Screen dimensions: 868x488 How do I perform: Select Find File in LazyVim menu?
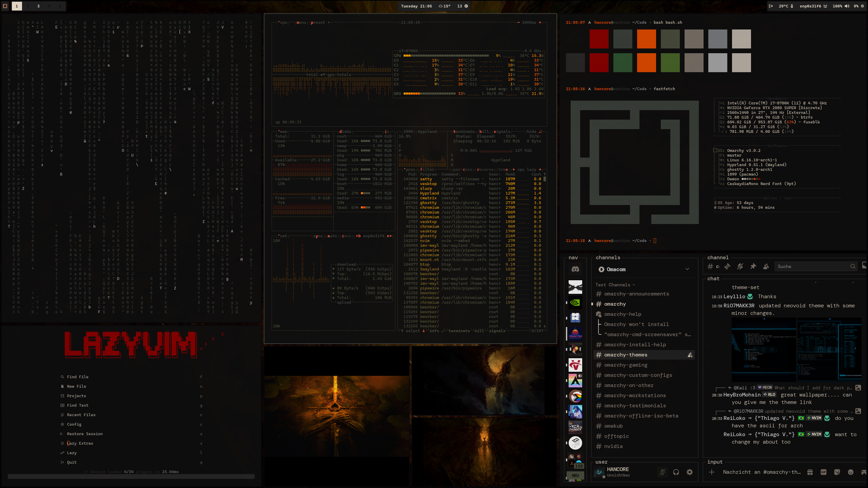pos(78,377)
